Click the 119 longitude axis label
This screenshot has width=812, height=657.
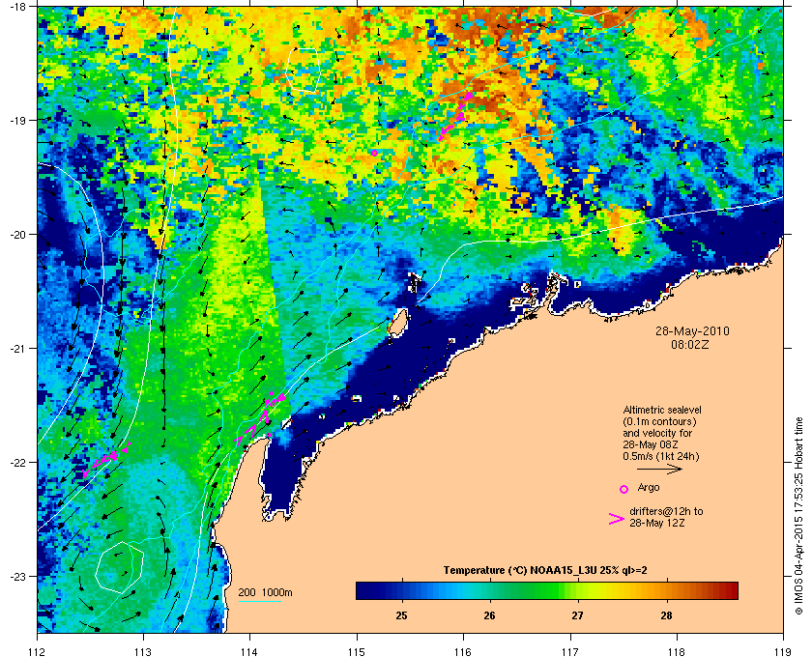coord(783,651)
